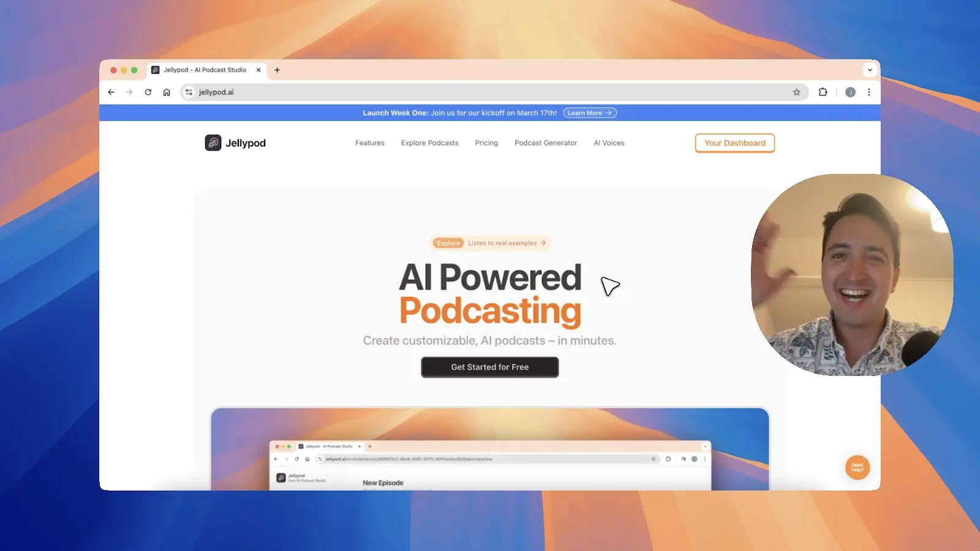This screenshot has height=551, width=980.
Task: Open the Chrome three-dot menu
Action: tap(869, 92)
